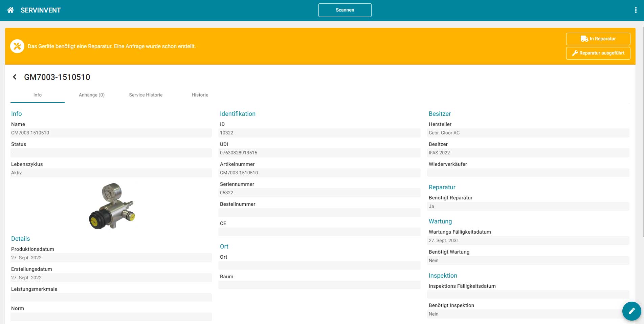Open the three-dot overflow menu
This screenshot has width=644, height=324.
636,10
